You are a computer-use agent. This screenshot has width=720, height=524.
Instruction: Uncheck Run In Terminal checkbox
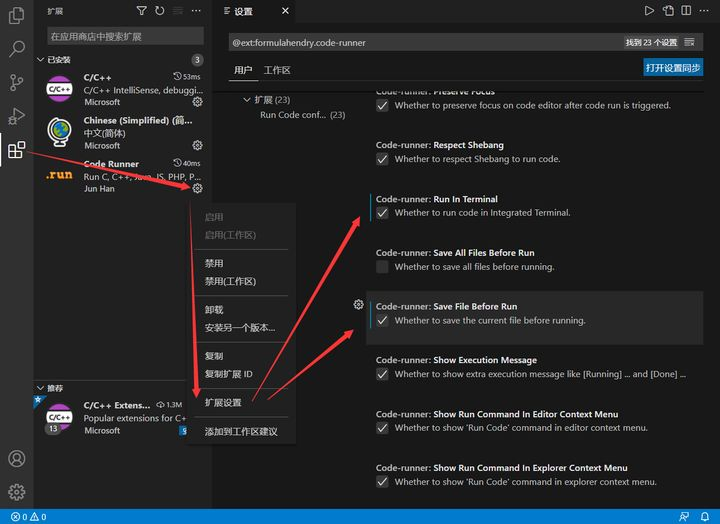click(x=382, y=213)
